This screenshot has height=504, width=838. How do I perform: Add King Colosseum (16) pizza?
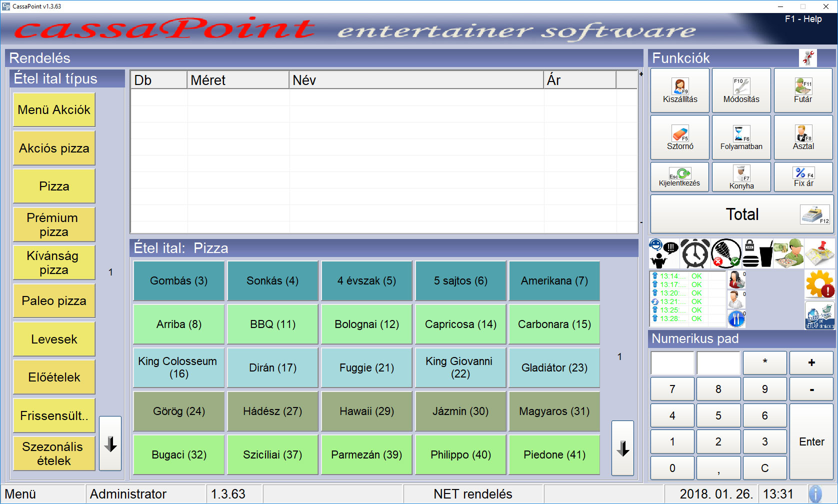click(x=178, y=367)
